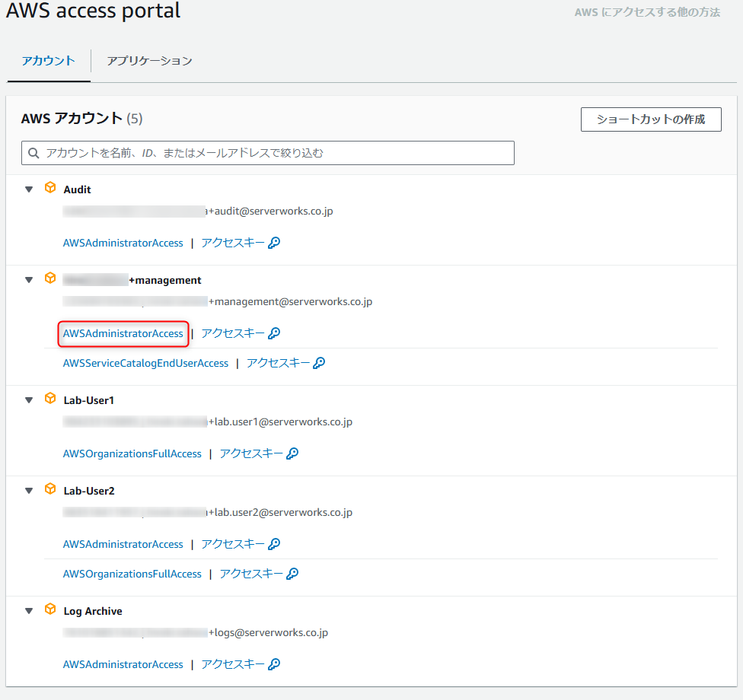The image size is (743, 700).
Task: Click the AWS アカウント (5) heading
Action: (x=81, y=119)
